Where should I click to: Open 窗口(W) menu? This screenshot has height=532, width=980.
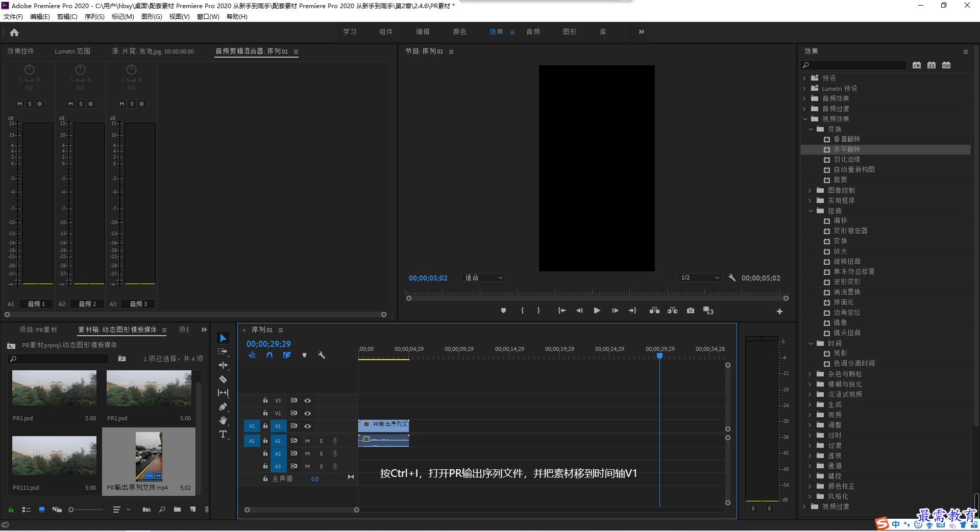[208, 17]
